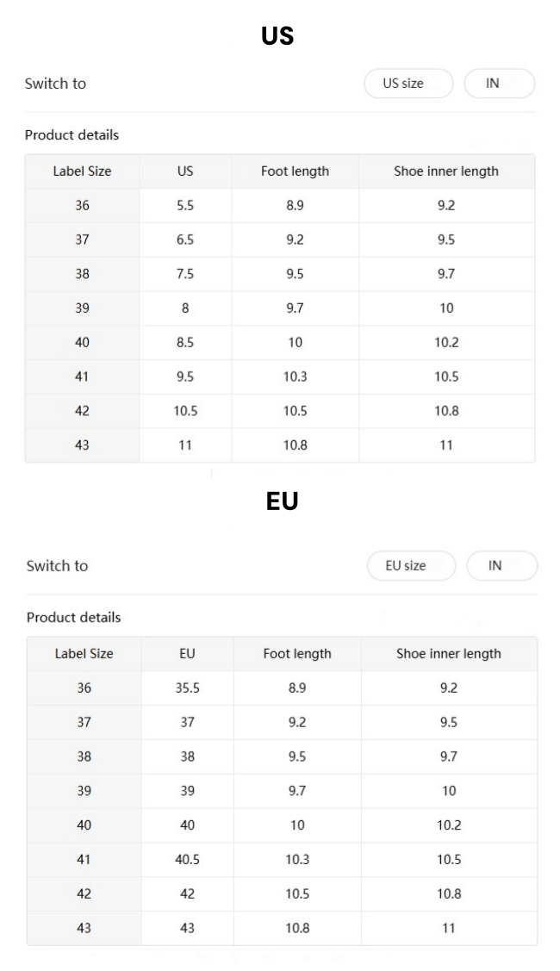This screenshot has height=971, width=560.
Task: Click foot length 10.3 in EU table
Action: [297, 860]
